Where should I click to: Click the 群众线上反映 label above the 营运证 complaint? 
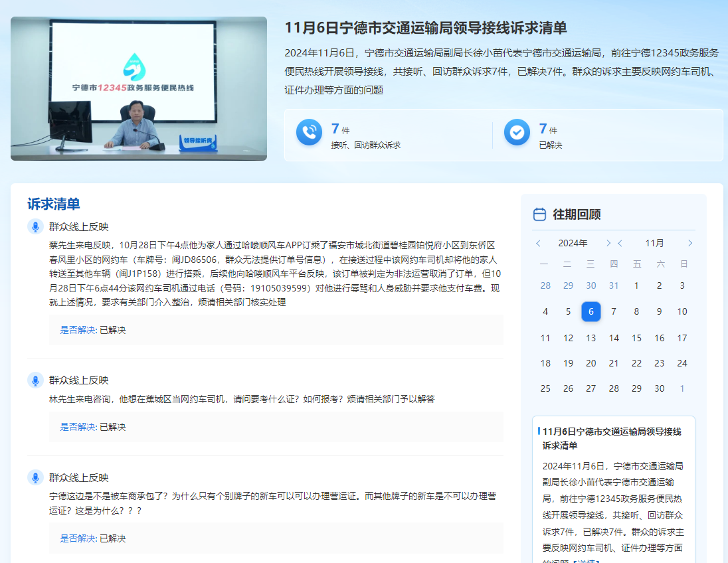click(x=79, y=477)
